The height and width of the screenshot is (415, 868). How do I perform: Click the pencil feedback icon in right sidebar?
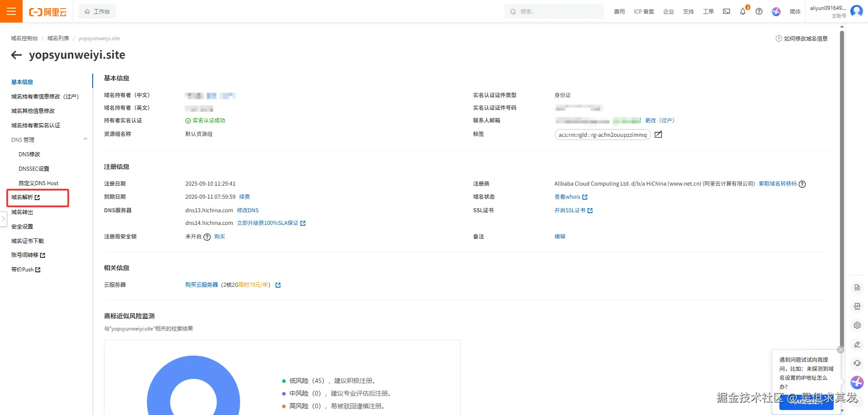click(x=857, y=344)
